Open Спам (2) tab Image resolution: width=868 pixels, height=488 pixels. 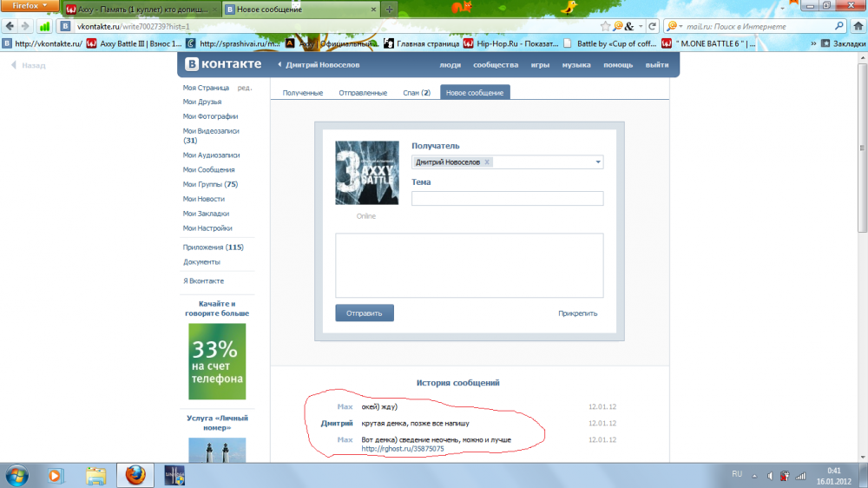click(417, 93)
